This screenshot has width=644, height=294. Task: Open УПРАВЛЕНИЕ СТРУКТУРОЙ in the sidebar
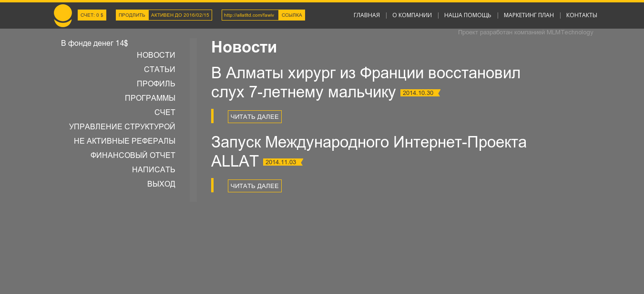122,127
